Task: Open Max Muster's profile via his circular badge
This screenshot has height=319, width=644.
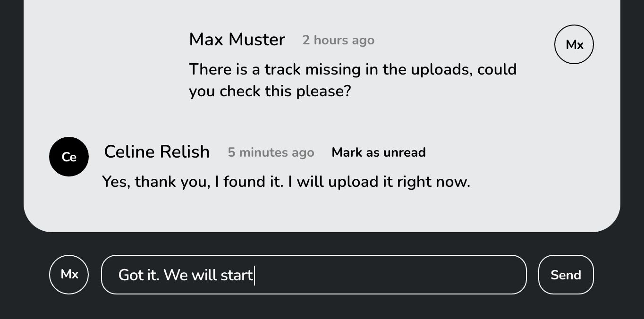Action: [x=574, y=44]
